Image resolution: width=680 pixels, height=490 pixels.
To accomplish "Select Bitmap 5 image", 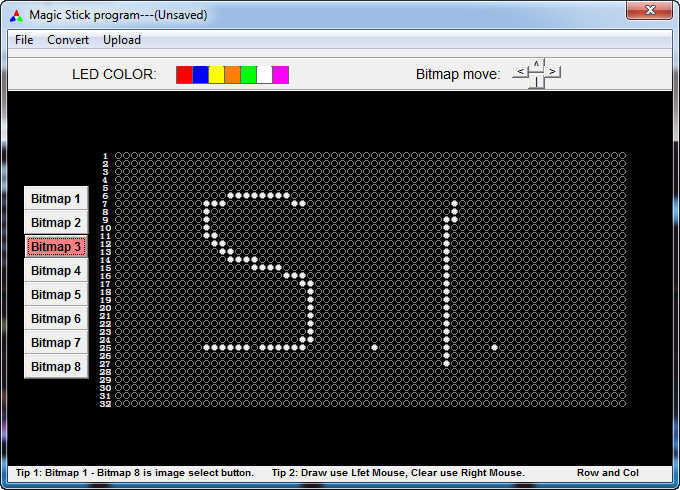I will (56, 294).
